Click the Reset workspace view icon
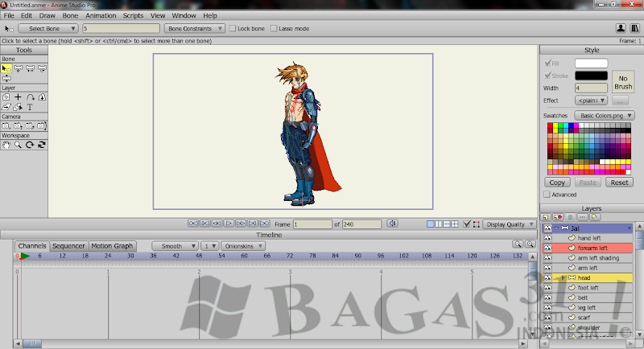This screenshot has width=644, height=349. click(x=42, y=145)
